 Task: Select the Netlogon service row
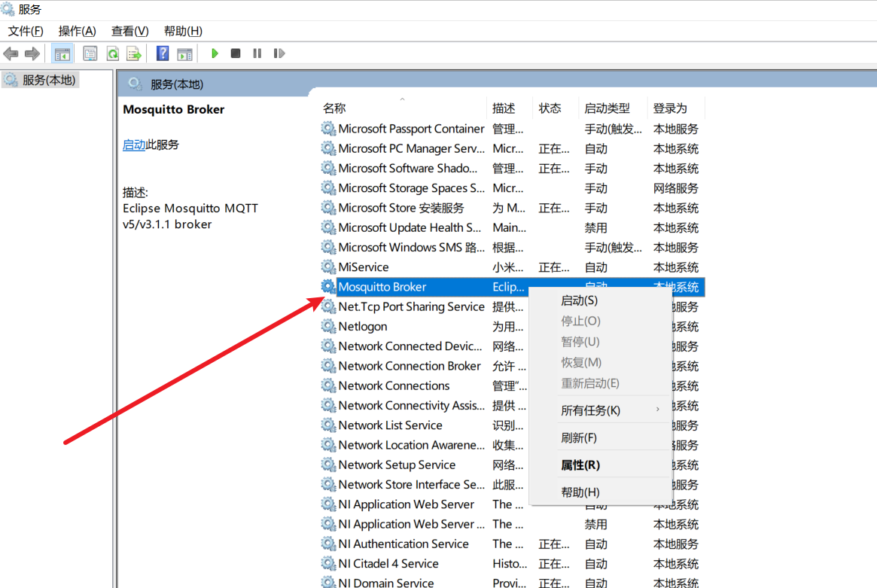click(363, 327)
